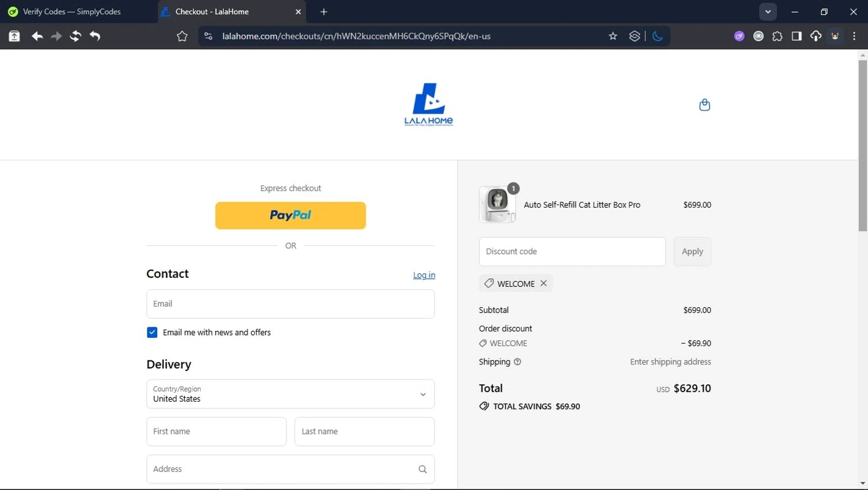Screen dimensions: 868x490
Task: Click the Enter shipping address text
Action: [x=671, y=362]
